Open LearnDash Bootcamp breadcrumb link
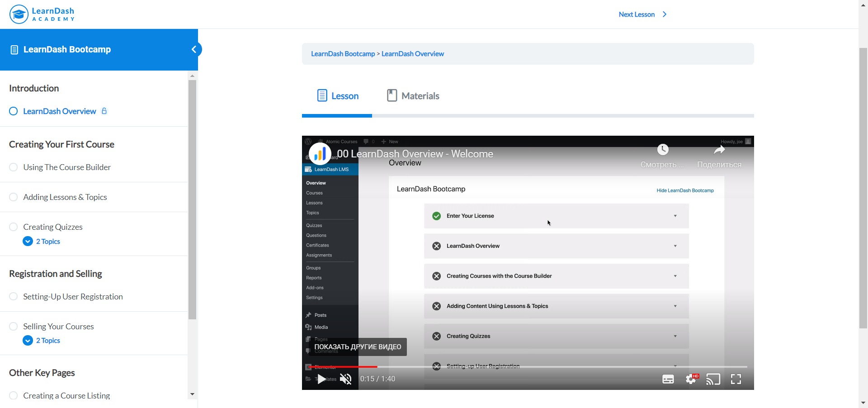This screenshot has width=868, height=408. pyautogui.click(x=343, y=54)
